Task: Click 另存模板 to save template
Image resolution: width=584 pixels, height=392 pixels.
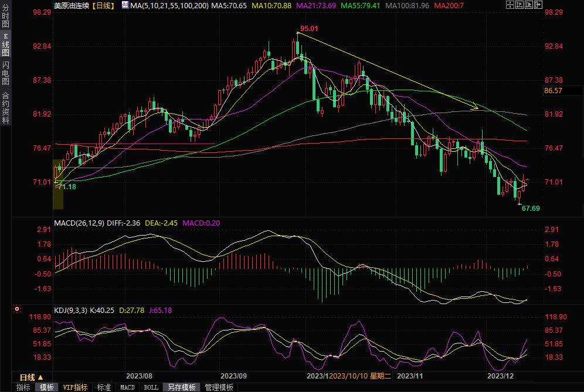Action: (x=181, y=387)
